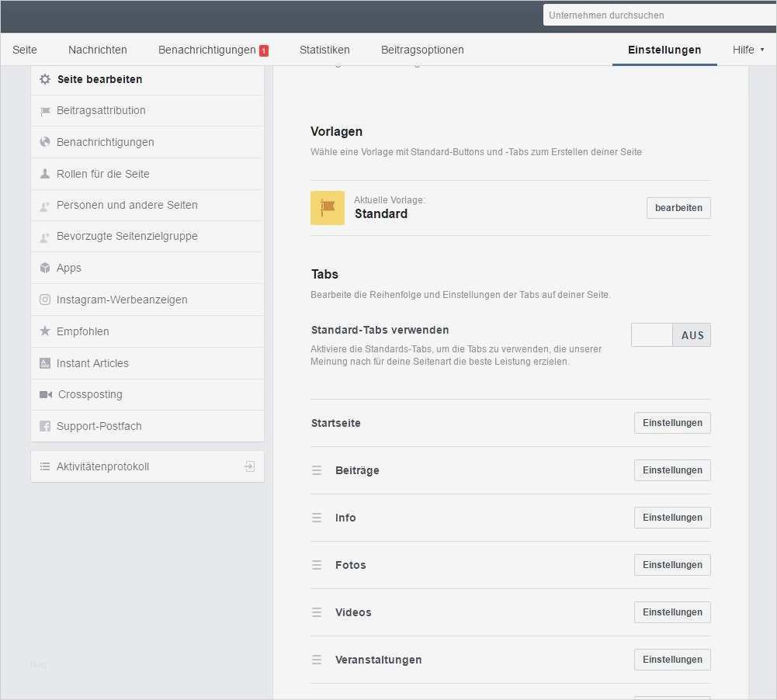Click the gear icon beside Seite bearbeiten
The image size is (777, 700).
coord(45,79)
